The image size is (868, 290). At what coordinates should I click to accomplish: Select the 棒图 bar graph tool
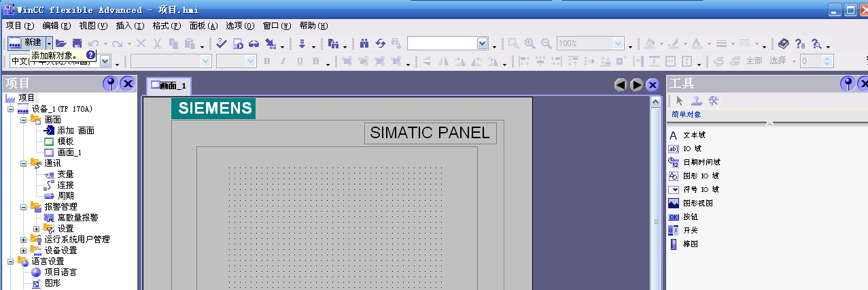pyautogui.click(x=690, y=244)
